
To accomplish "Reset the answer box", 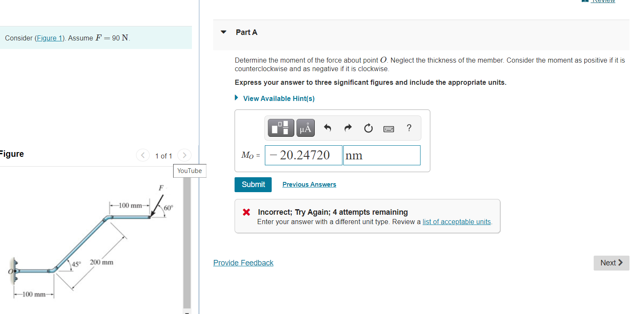I will coord(368,127).
